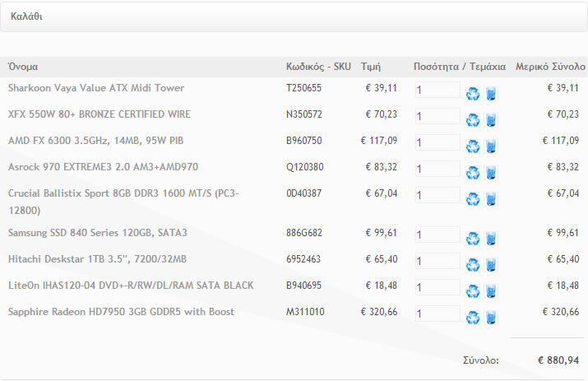The image size is (588, 381).
Task: Click the Ποσότητα / Τεμάχια header
Action: click(460, 67)
